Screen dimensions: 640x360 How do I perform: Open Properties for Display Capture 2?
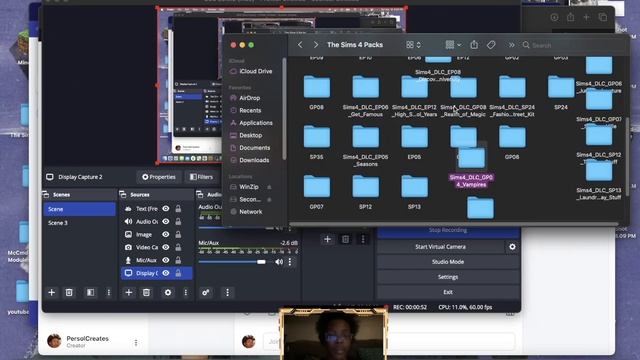[x=159, y=177]
